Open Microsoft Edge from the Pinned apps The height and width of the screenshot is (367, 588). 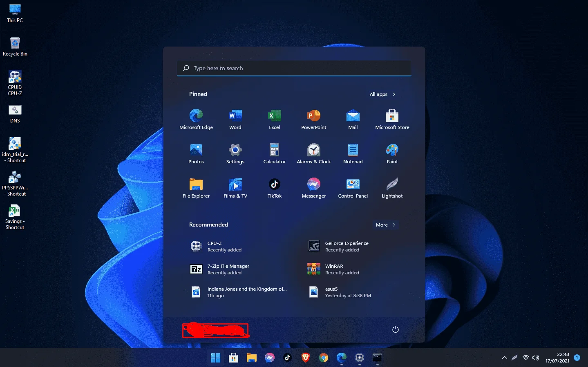(196, 119)
